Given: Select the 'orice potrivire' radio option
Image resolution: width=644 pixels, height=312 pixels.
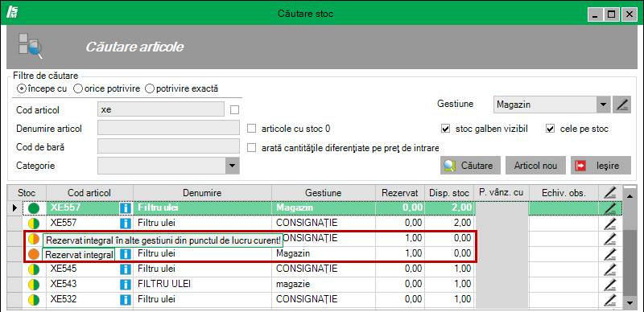Looking at the screenshot, I should 77,88.
